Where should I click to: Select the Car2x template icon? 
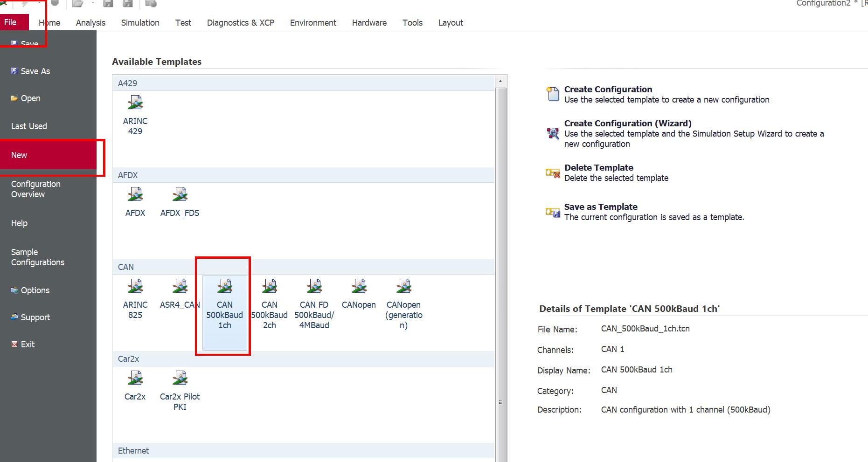tap(135, 378)
